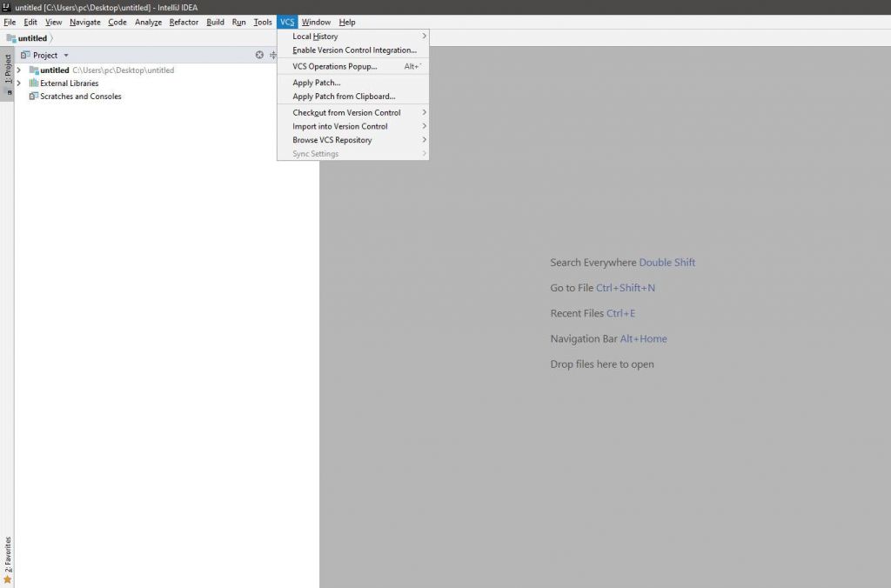Click the External Libraries icon in the project tree
This screenshot has height=588, width=891.
34,84
